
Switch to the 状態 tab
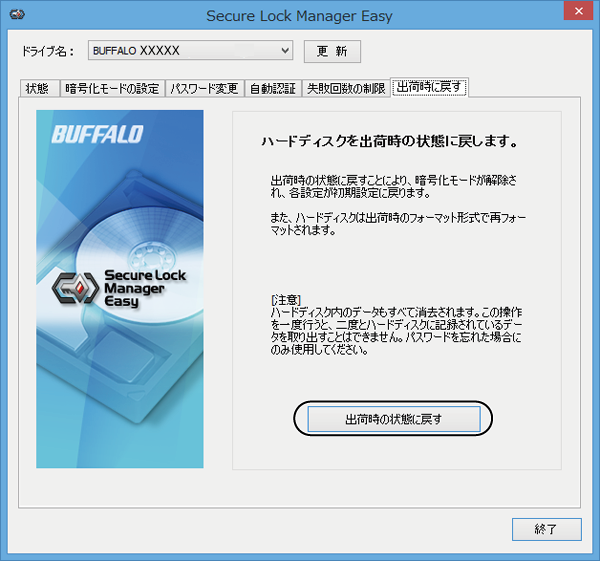pos(39,88)
